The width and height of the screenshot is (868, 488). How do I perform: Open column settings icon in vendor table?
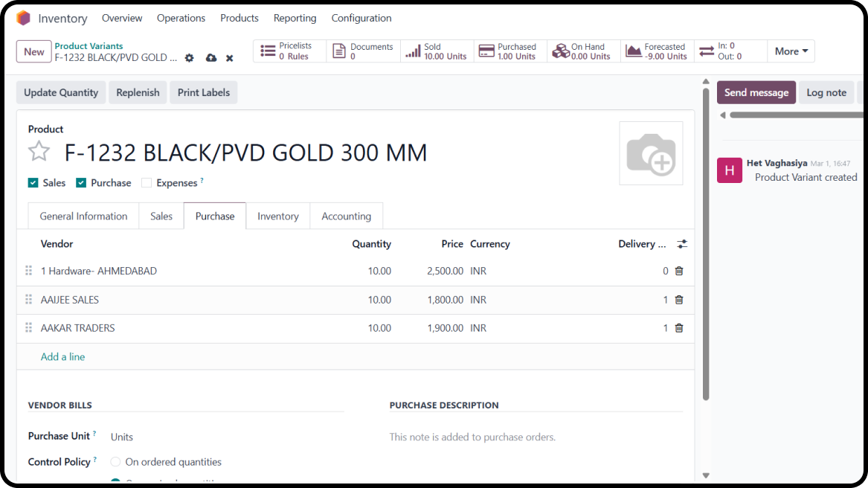[x=681, y=244]
